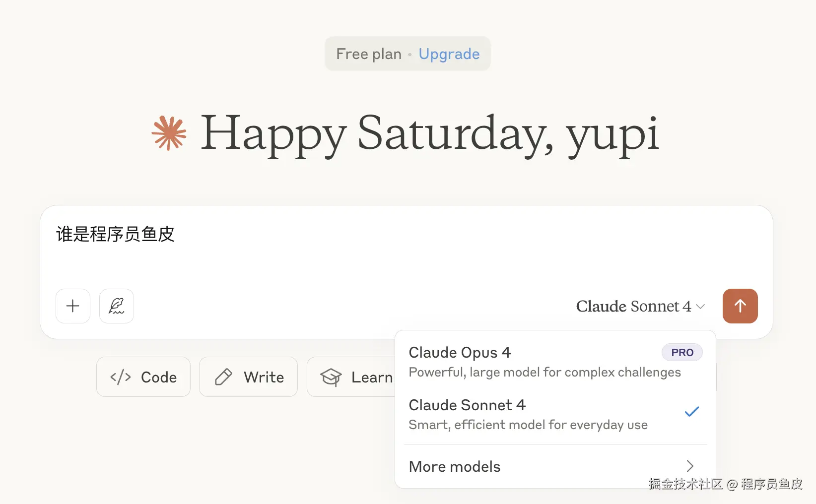816x504 pixels.
Task: Click the Free plan label
Action: click(369, 54)
